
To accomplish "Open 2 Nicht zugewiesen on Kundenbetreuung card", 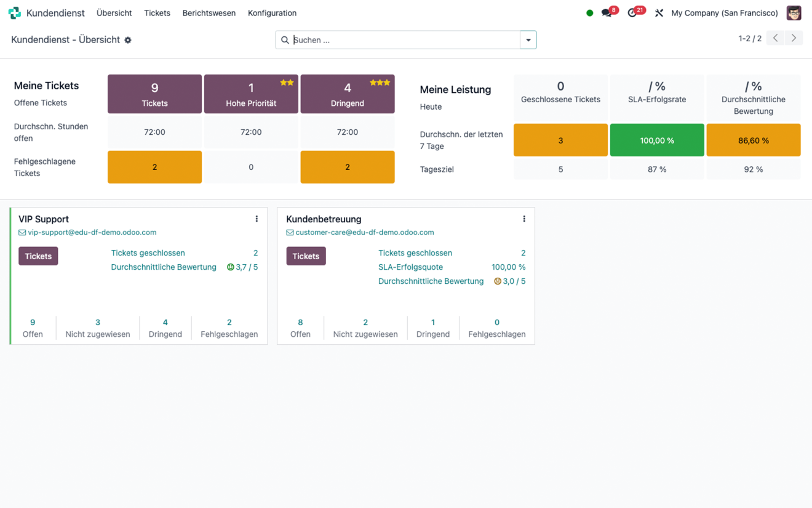I will (x=365, y=328).
